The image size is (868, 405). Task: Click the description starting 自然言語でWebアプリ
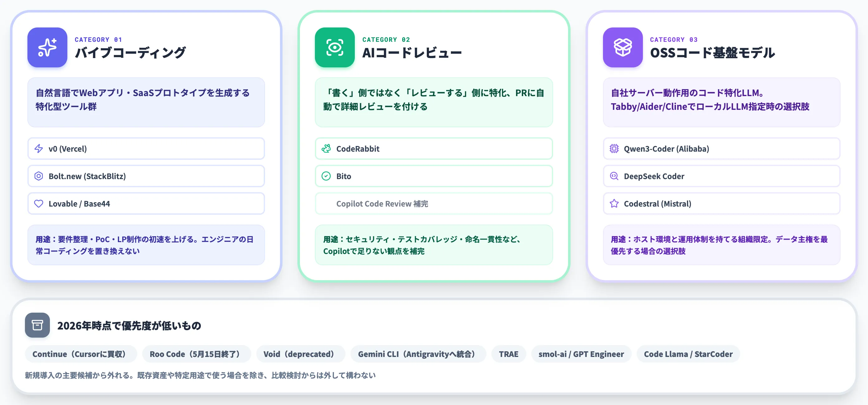[146, 102]
